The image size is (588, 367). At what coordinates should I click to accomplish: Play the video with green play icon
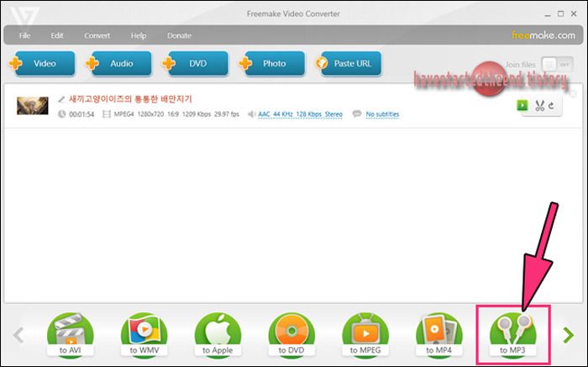tap(522, 105)
